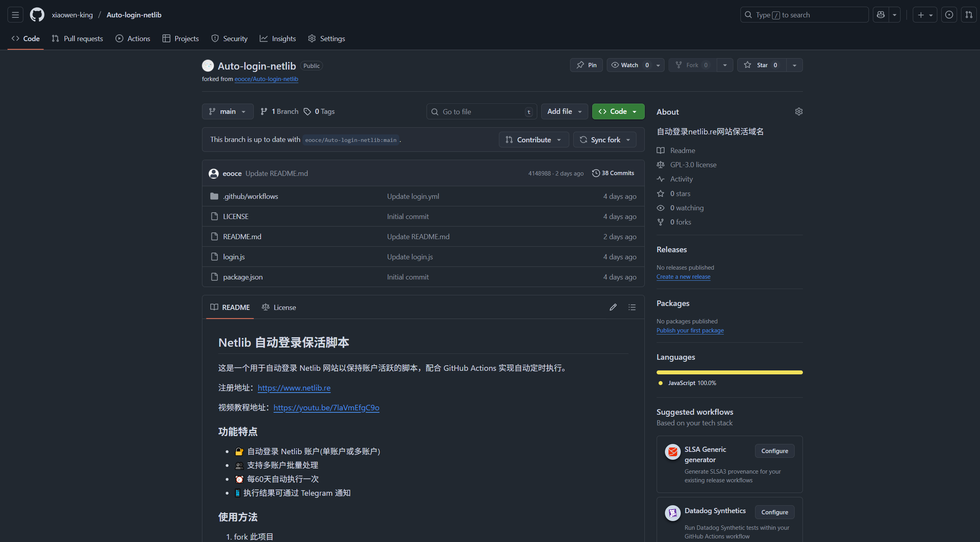The height and width of the screenshot is (542, 980).
Task: Expand the main branch dropdown
Action: (x=227, y=112)
